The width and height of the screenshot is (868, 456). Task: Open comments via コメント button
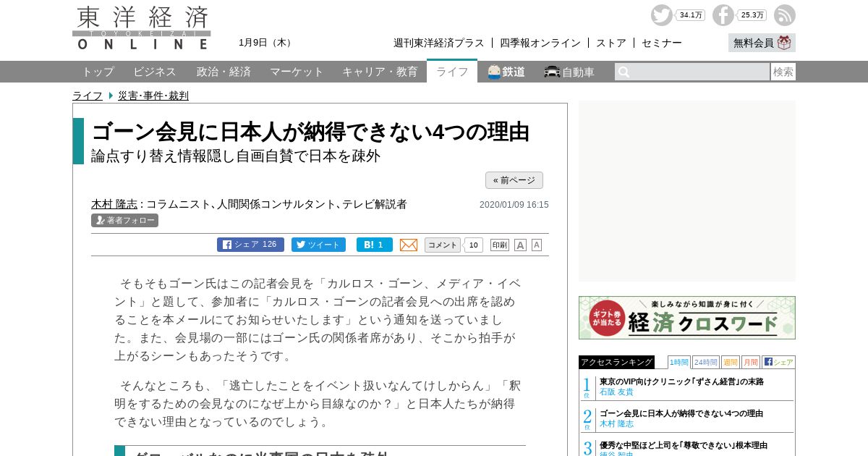(443, 245)
